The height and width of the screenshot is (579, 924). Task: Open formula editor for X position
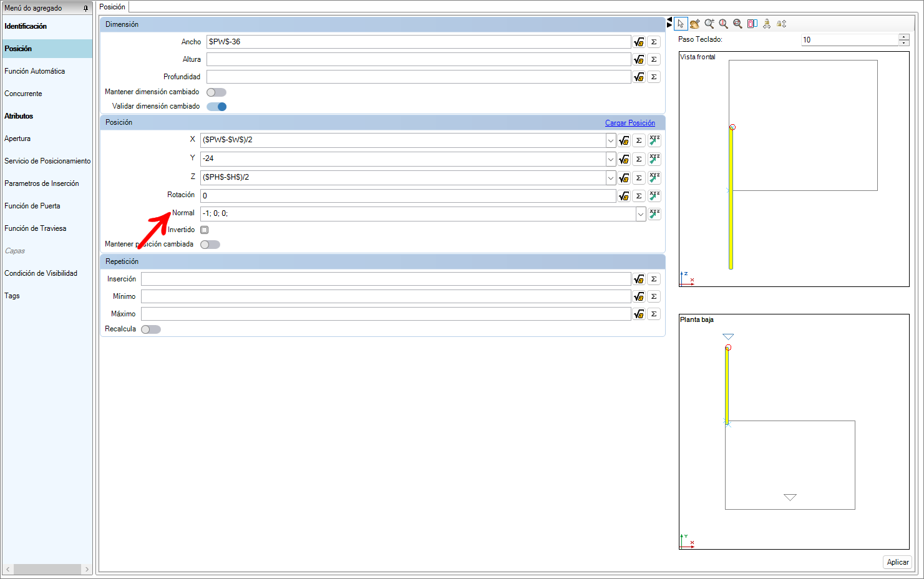tap(624, 140)
